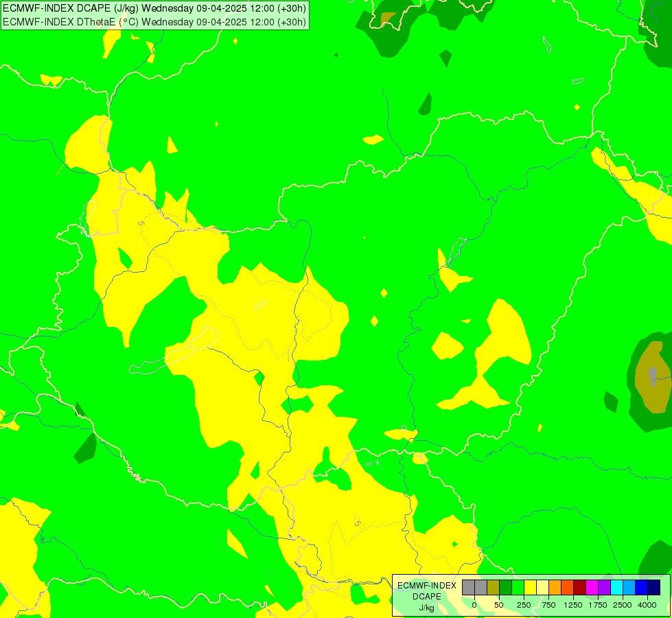
Task: Click the legend tick value 1750
Action: tap(598, 605)
